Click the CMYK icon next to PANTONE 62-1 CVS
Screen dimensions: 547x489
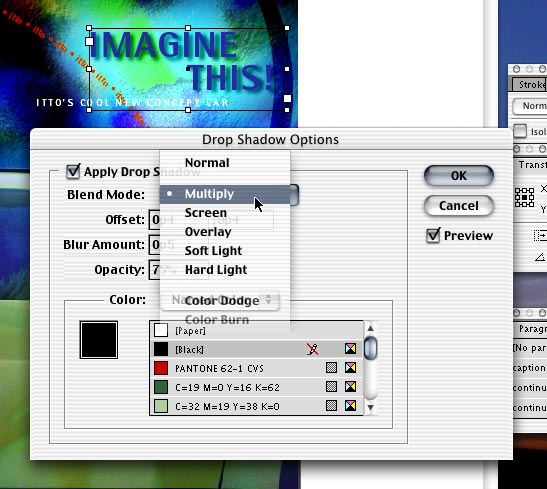351,368
